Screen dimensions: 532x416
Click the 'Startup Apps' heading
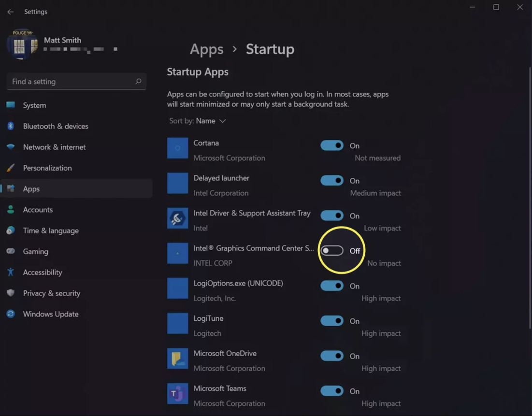tap(198, 72)
